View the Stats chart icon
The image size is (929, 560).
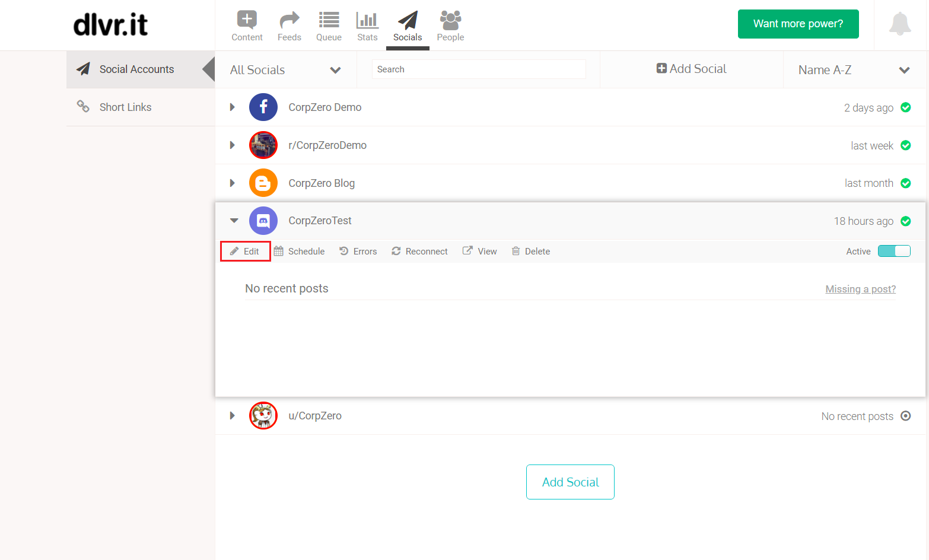(367, 20)
